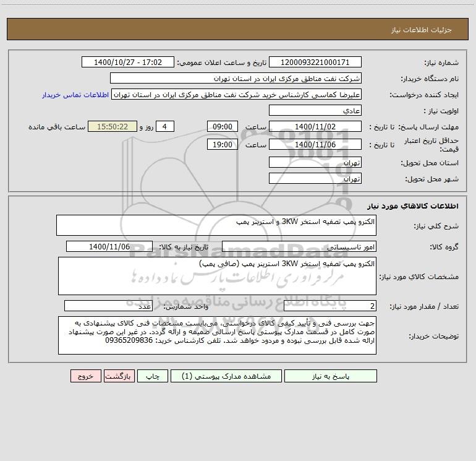Click the label حداقل تاریخ اعتبار قیمت
The image size is (476, 461).
pyautogui.click(x=431, y=145)
